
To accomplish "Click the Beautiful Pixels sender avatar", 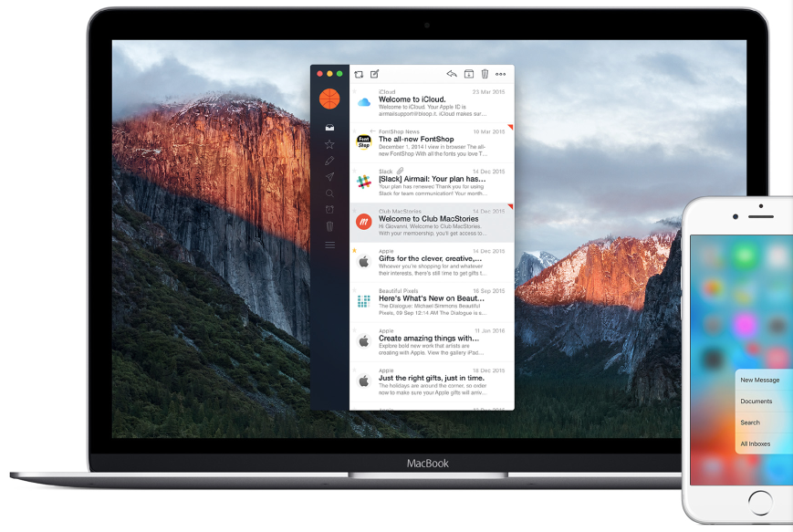I will (x=363, y=301).
